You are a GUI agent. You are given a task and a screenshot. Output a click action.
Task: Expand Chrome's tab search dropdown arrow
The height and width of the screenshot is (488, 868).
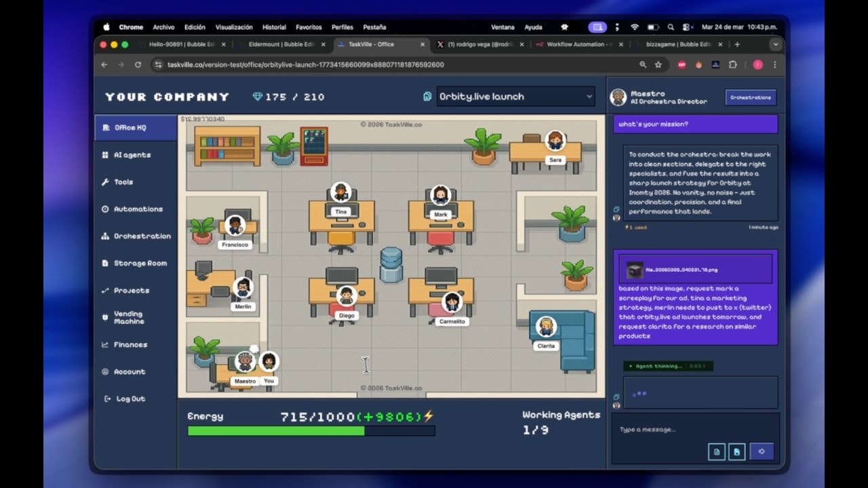[x=776, y=45]
